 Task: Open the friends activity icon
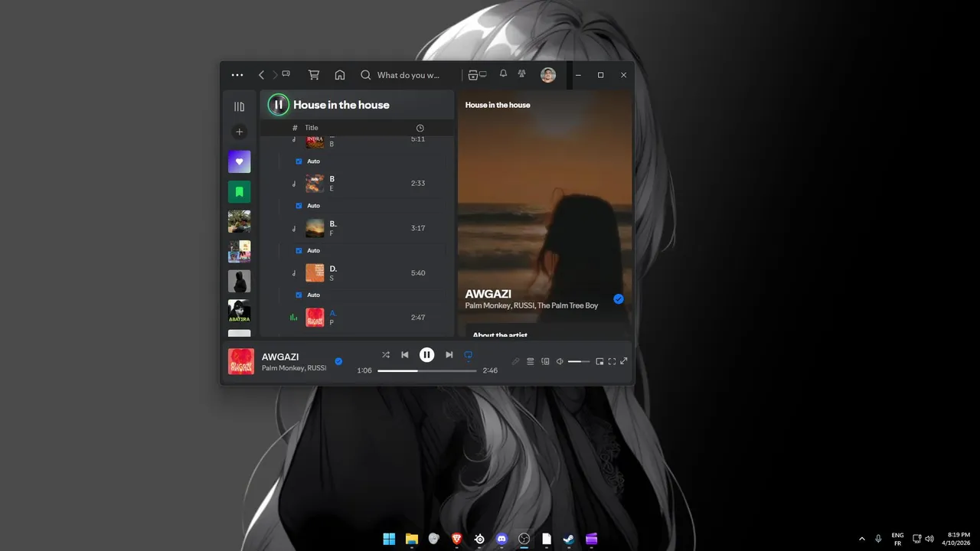point(522,74)
